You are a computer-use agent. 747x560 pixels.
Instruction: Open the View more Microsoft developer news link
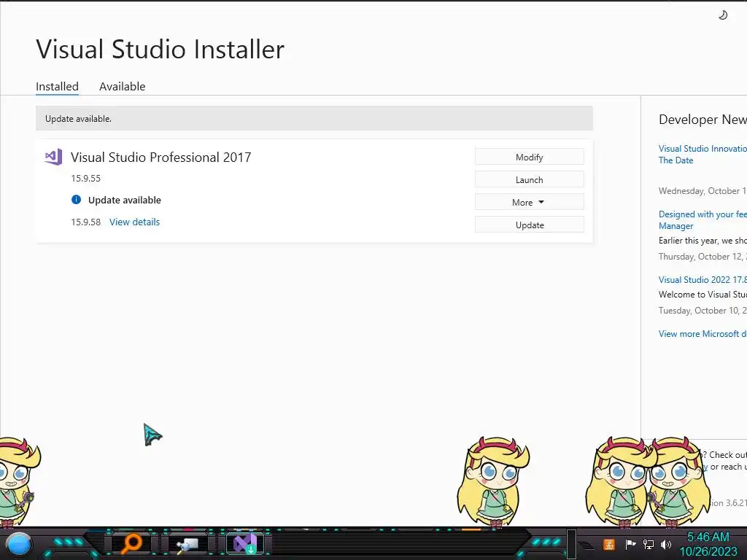703,334
